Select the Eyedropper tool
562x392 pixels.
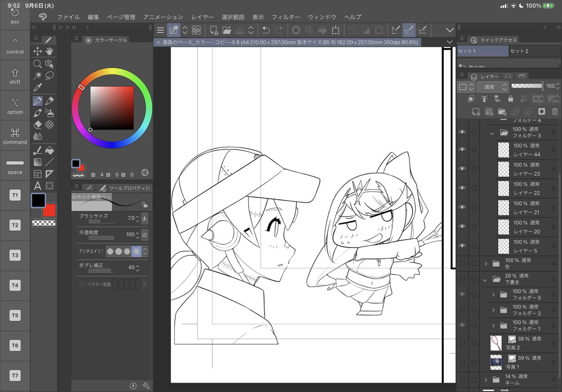pos(38,87)
